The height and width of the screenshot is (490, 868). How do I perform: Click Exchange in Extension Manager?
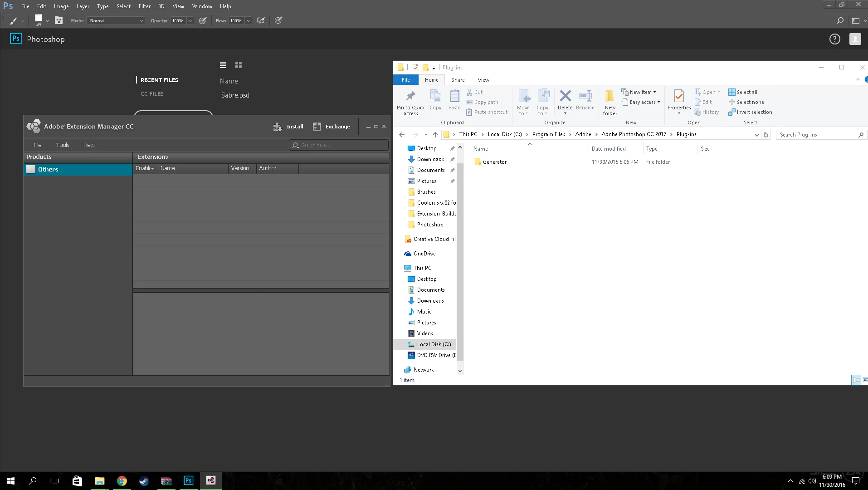[332, 127]
